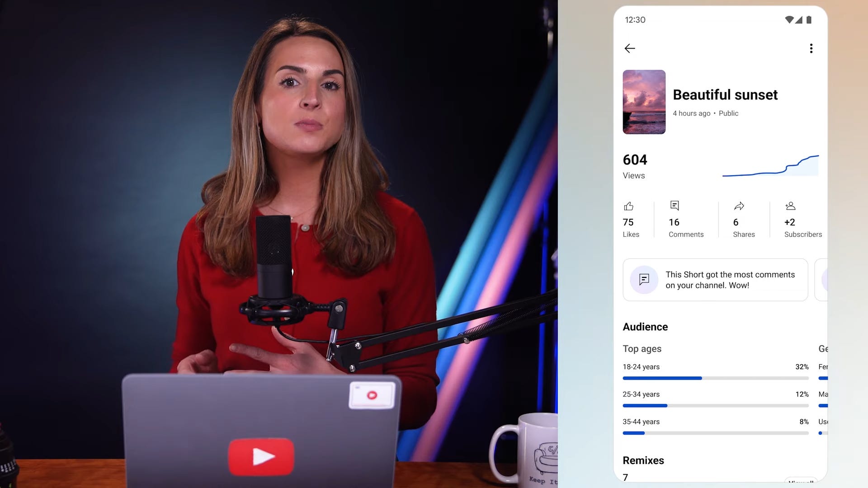This screenshot has width=868, height=488.
Task: Tap the comment icon inside the insight card
Action: click(644, 280)
